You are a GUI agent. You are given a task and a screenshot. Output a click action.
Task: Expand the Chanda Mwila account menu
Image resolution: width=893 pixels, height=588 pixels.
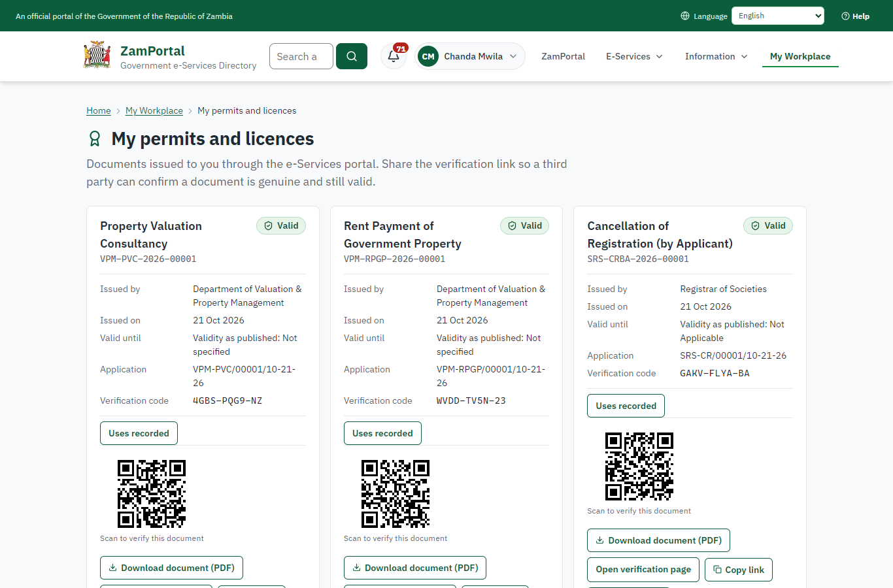pos(470,56)
